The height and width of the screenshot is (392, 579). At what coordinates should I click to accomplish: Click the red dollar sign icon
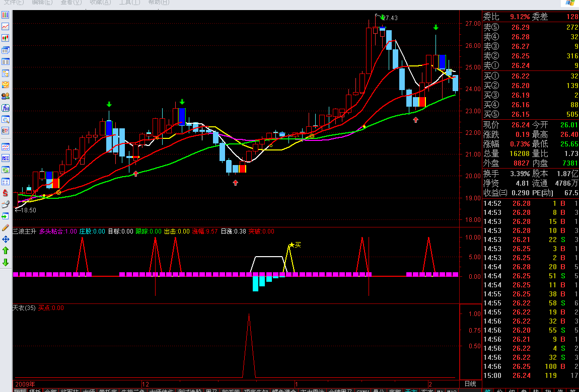[x=5, y=193]
